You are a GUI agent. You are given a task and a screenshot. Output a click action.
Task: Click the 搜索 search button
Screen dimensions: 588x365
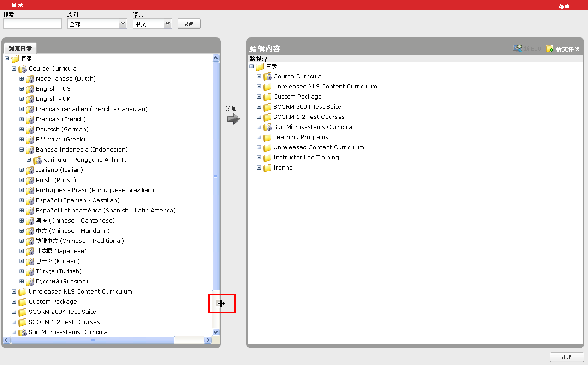[189, 24]
